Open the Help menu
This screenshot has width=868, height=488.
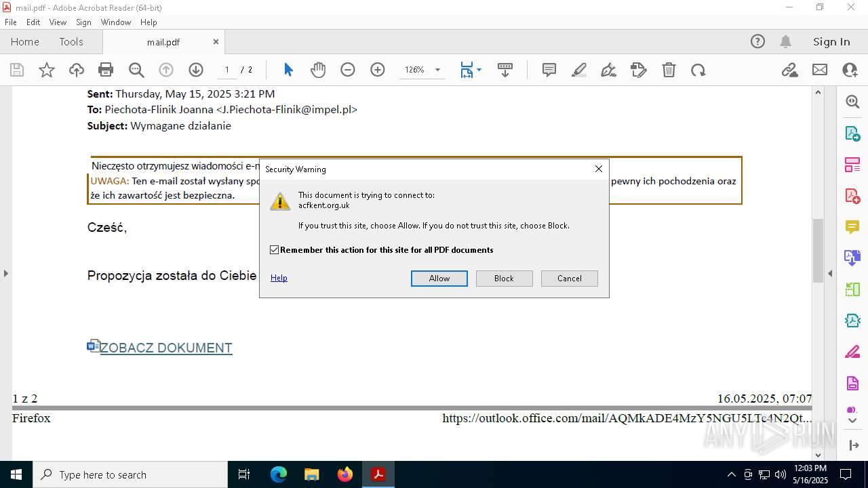149,22
